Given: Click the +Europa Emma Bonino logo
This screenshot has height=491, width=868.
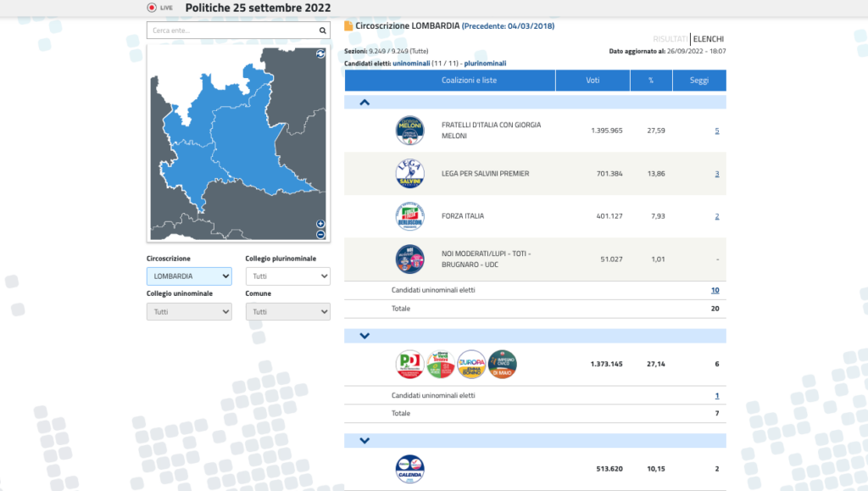Looking at the screenshot, I should (x=471, y=365).
